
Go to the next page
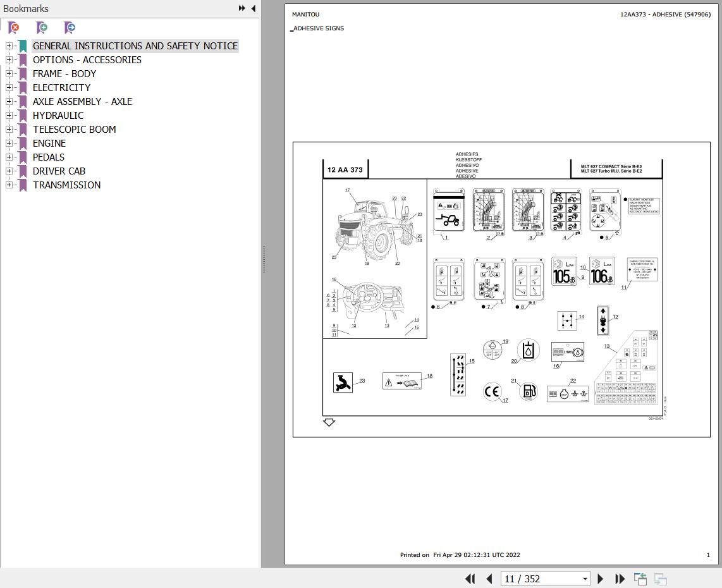pos(600,579)
